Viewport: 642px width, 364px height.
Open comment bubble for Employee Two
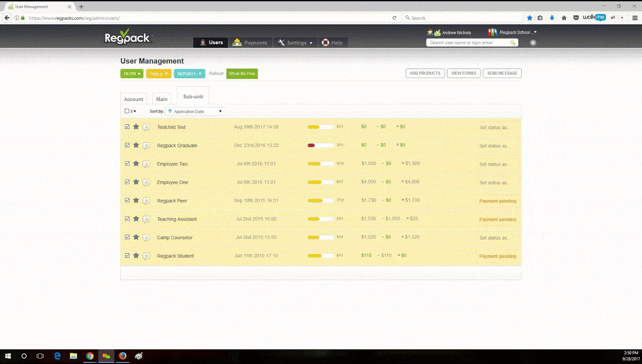[146, 164]
